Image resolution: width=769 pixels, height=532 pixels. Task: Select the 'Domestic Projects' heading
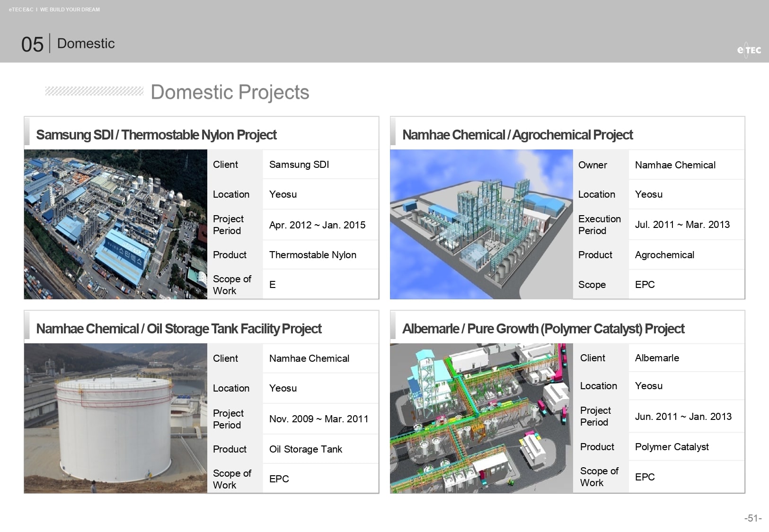(230, 92)
